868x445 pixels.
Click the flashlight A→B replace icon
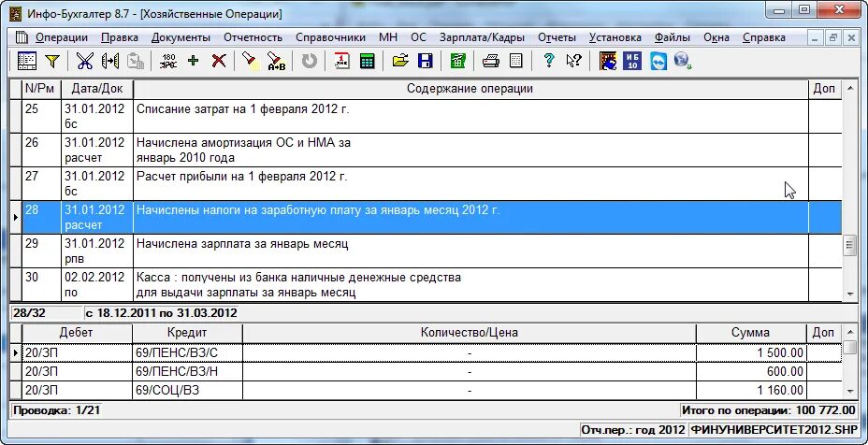click(276, 61)
